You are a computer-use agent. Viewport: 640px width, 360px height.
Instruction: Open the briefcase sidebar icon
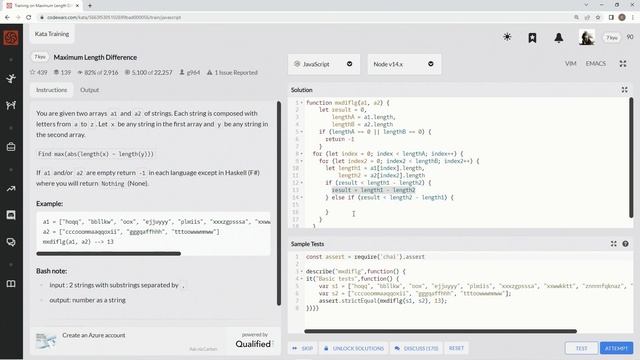11,147
